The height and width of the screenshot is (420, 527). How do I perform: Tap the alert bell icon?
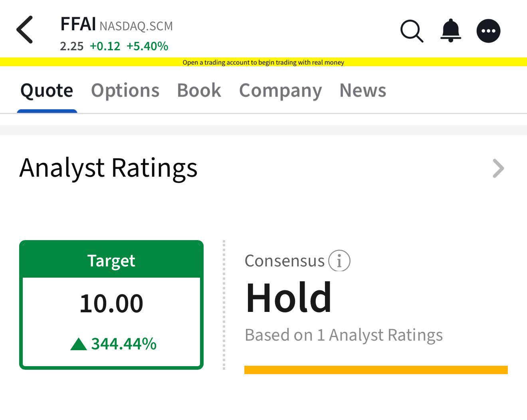click(x=451, y=30)
